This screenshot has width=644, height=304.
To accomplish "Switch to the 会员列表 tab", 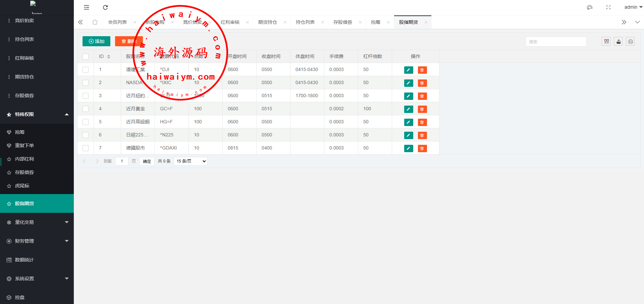I will [117, 22].
